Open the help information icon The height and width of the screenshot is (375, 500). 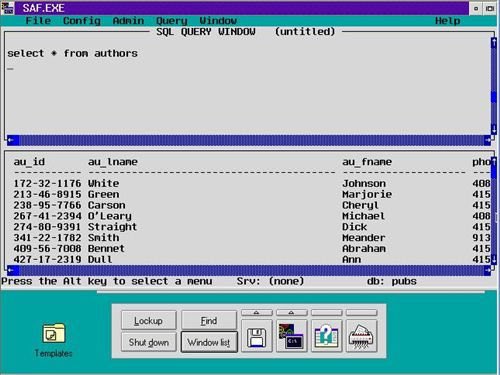tap(326, 336)
